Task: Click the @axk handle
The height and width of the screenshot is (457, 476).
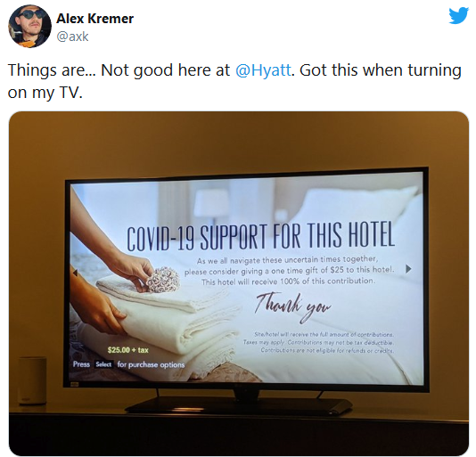Action: (72, 37)
